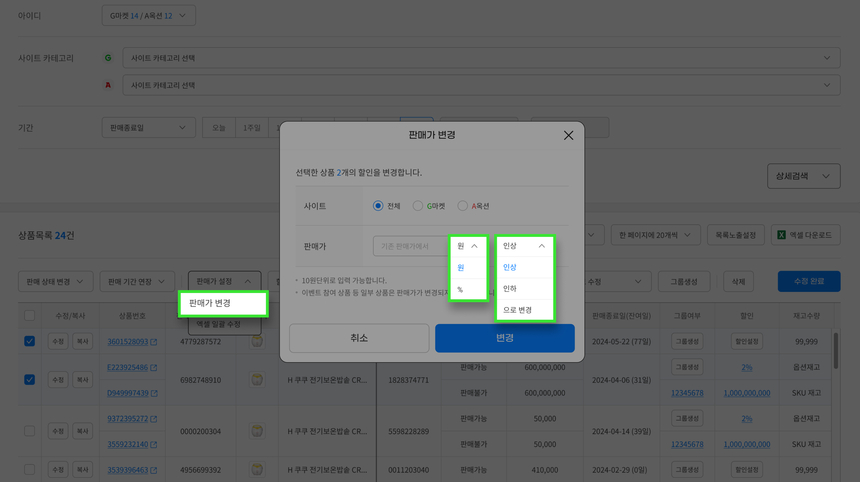Select 판매가 변경 menu entry

(223, 303)
